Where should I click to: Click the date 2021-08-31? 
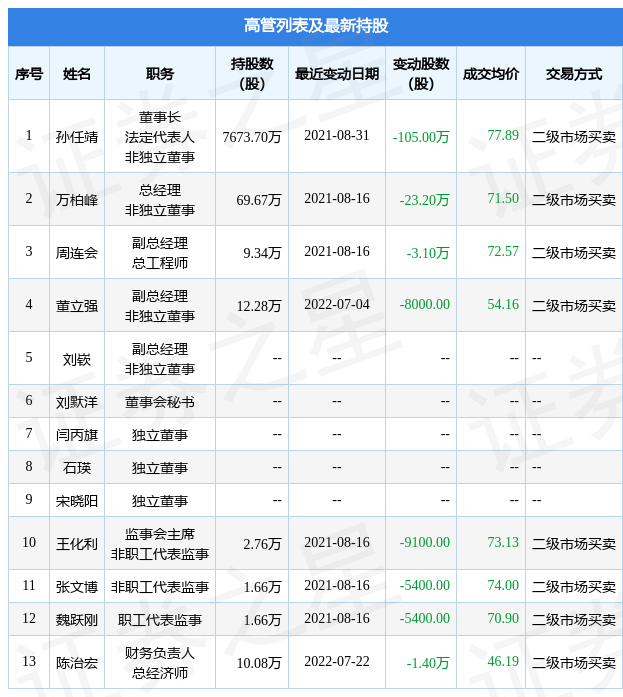click(x=337, y=136)
